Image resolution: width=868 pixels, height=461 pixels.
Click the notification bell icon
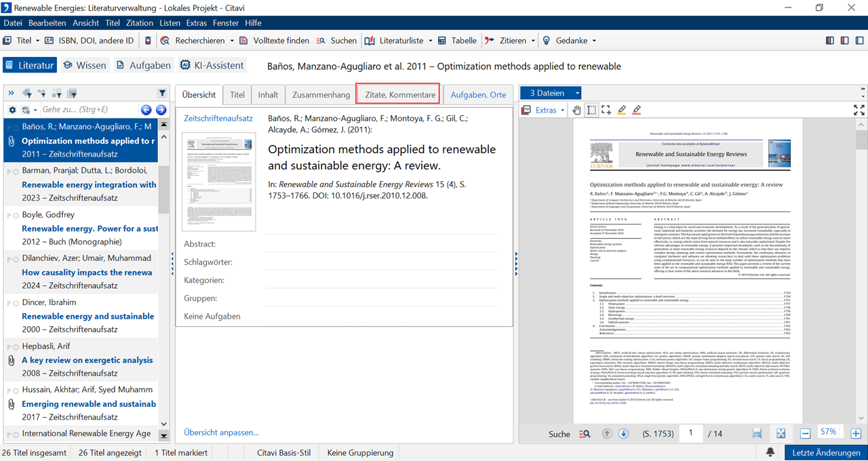click(770, 452)
